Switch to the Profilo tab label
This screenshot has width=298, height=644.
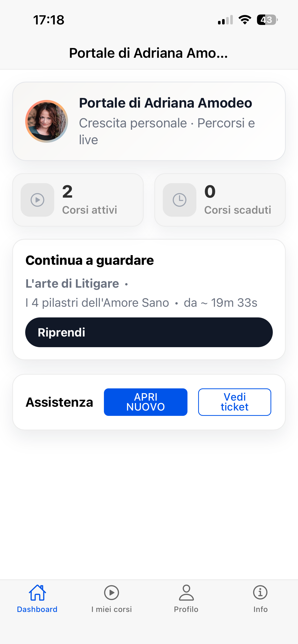point(186,609)
